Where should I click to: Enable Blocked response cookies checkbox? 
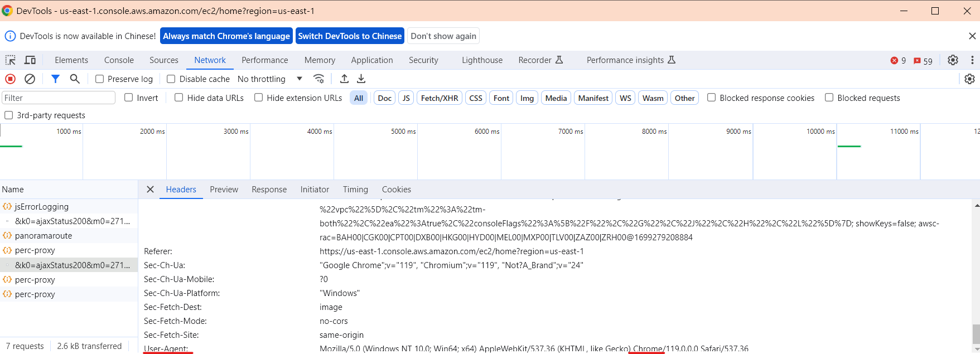coord(712,98)
